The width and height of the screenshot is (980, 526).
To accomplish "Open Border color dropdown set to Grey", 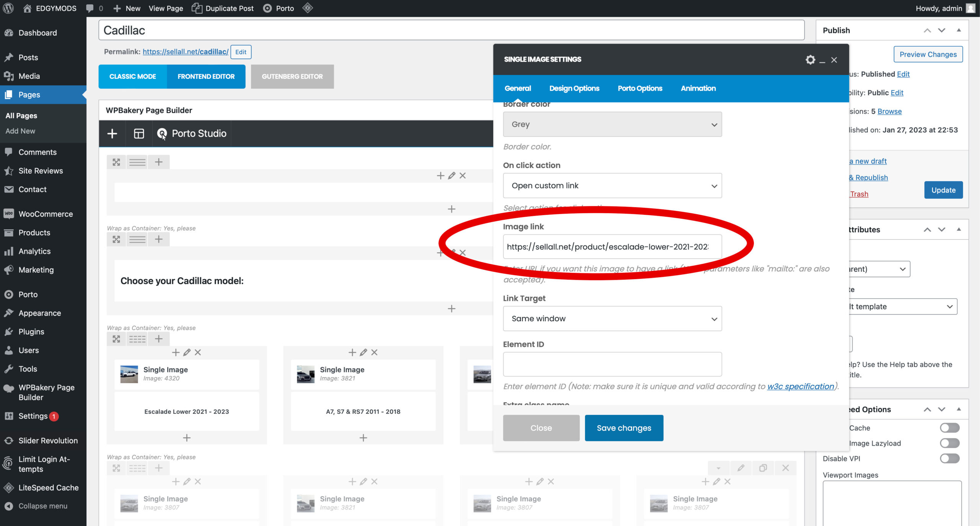I will (x=612, y=124).
